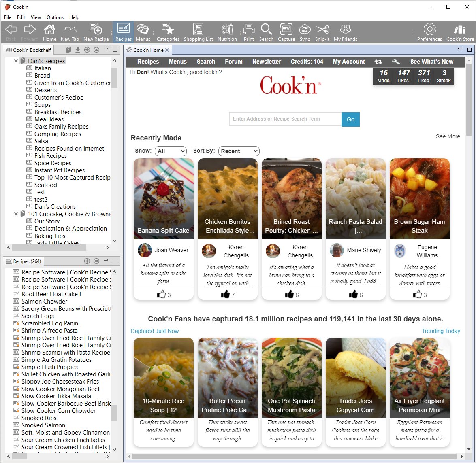Click the address or recipe search field
The width and height of the screenshot is (476, 463).
[285, 119]
